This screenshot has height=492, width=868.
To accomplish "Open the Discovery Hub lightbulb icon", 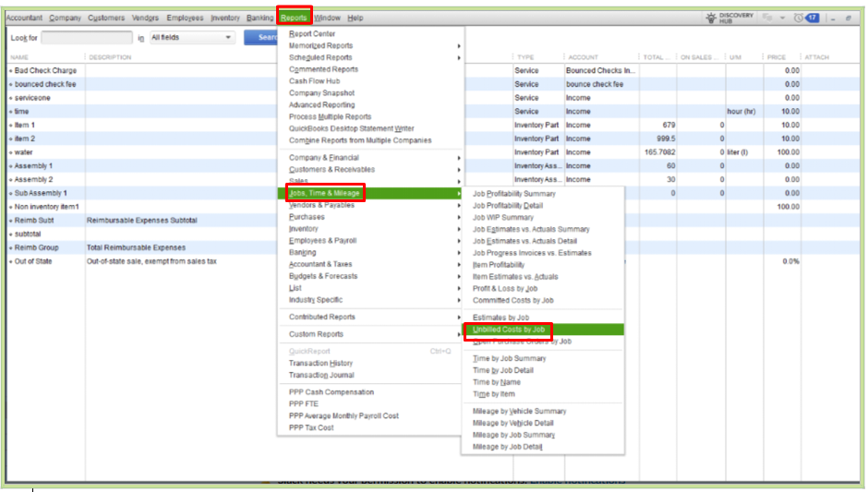I will point(711,18).
